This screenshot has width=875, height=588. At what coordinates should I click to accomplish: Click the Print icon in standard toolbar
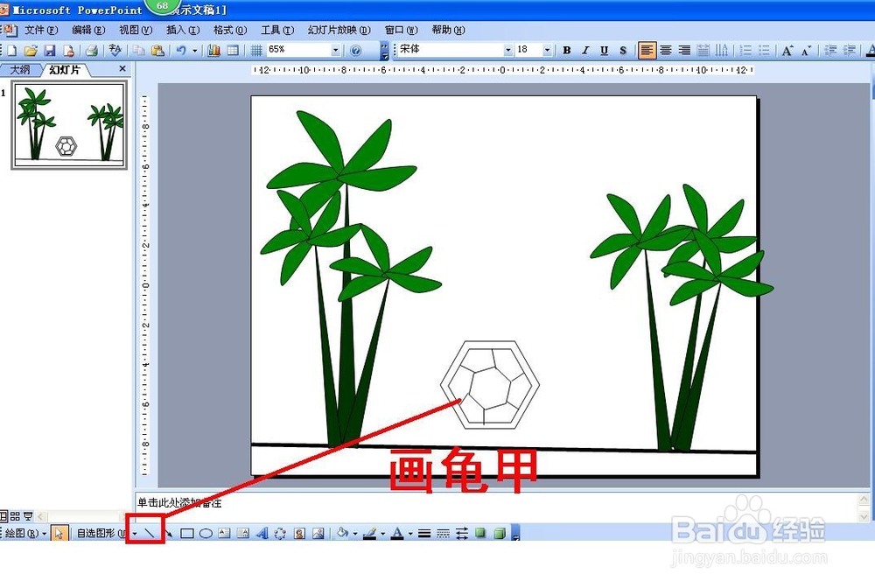pos(92,50)
